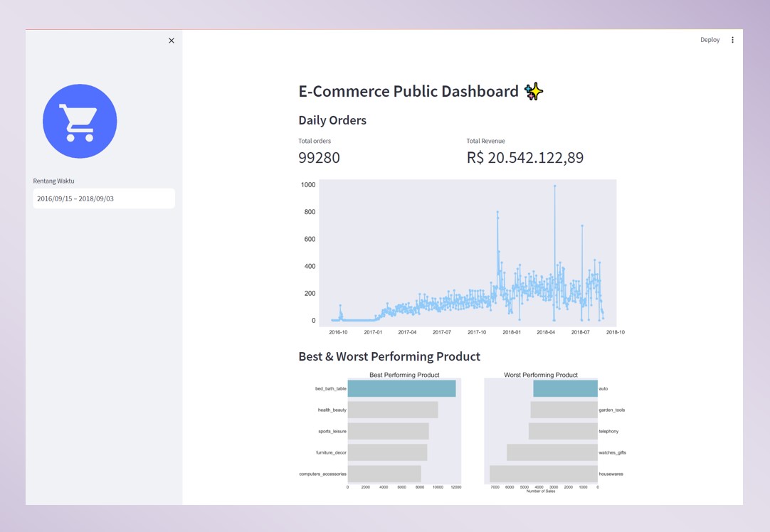The height and width of the screenshot is (532, 770).
Task: Click the 2017-01 axis label on the line chart
Action: pyautogui.click(x=371, y=332)
